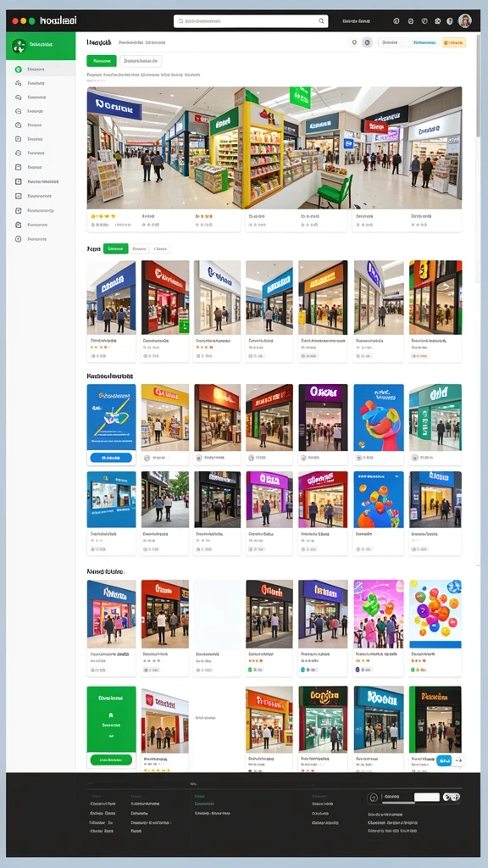Image resolution: width=488 pixels, height=868 pixels.
Task: Open the purple-sign store thumbnail
Action: click(x=323, y=417)
